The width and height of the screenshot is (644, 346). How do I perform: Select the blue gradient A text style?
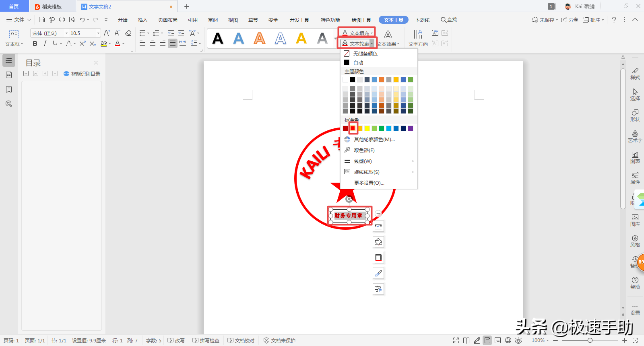pos(239,39)
